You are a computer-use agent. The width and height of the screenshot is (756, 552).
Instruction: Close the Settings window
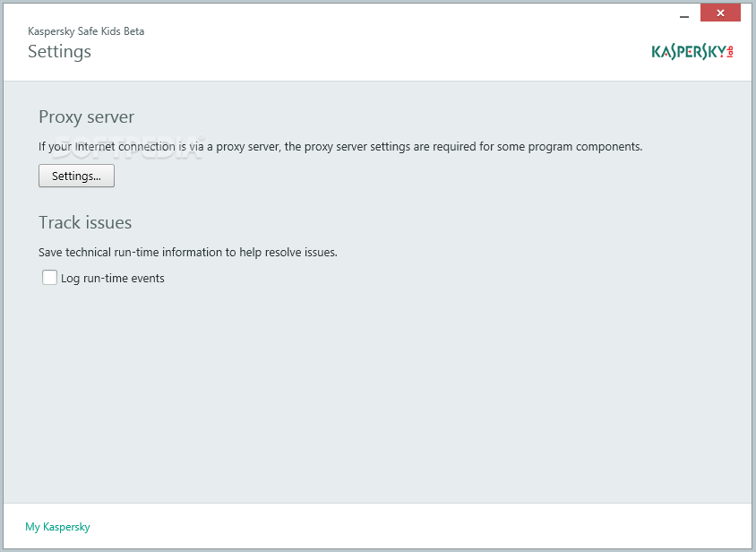(720, 13)
